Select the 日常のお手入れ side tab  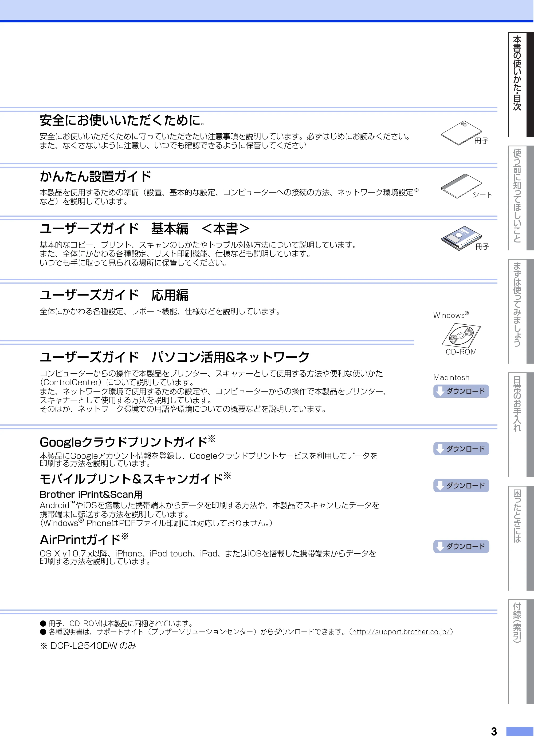tap(521, 425)
